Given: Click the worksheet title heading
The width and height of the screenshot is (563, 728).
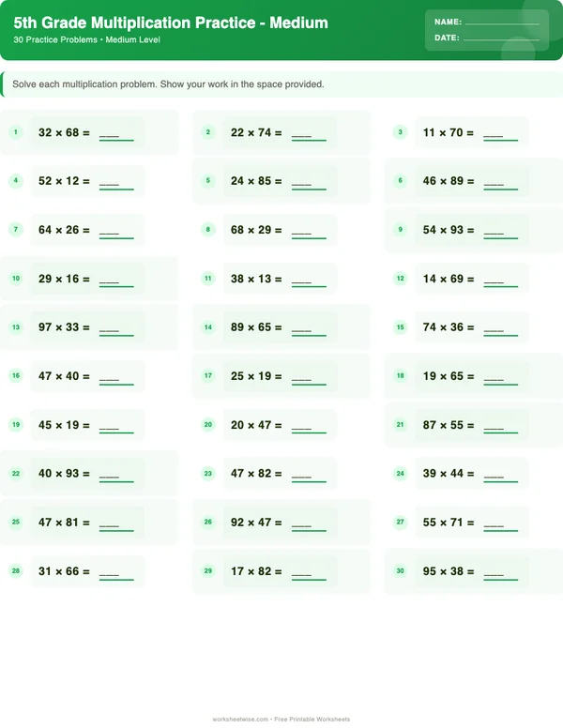Looking at the screenshot, I should point(171,23).
